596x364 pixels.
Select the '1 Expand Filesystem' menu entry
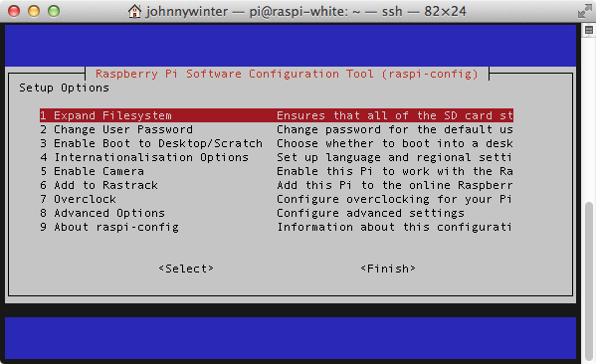click(277, 115)
